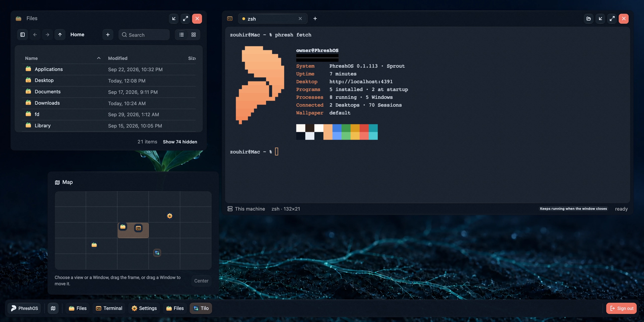
Task: Switch Files to grid view
Action: [x=193, y=35]
